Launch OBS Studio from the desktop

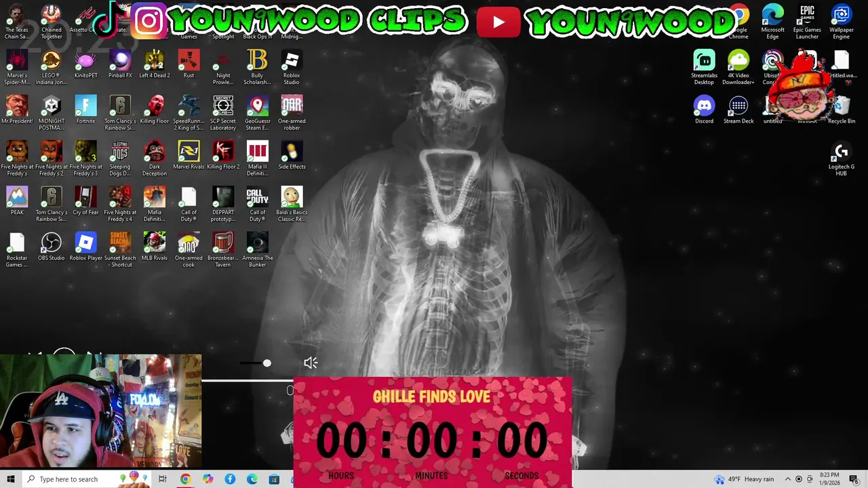click(52, 247)
